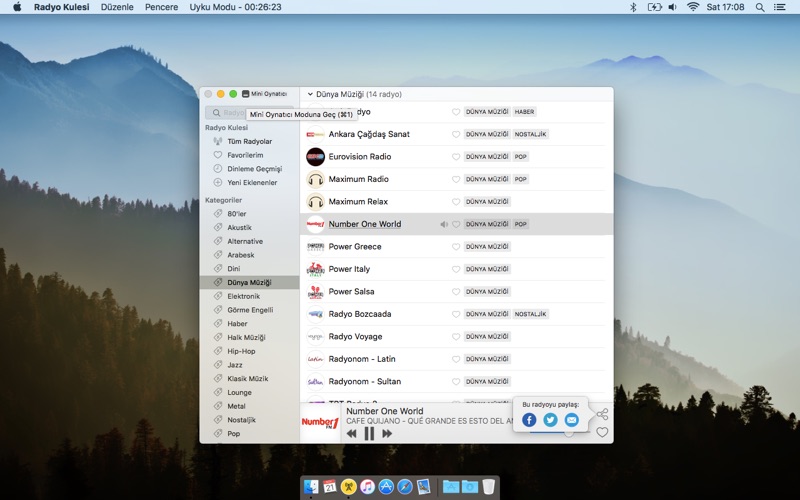Skip to the next radio station
The height and width of the screenshot is (500, 800).
[x=387, y=433]
